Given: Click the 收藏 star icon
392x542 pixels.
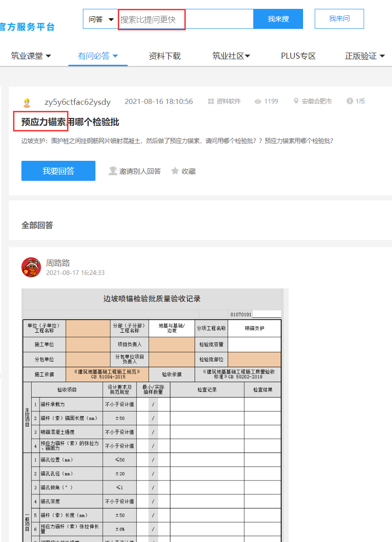Looking at the screenshot, I should [175, 171].
